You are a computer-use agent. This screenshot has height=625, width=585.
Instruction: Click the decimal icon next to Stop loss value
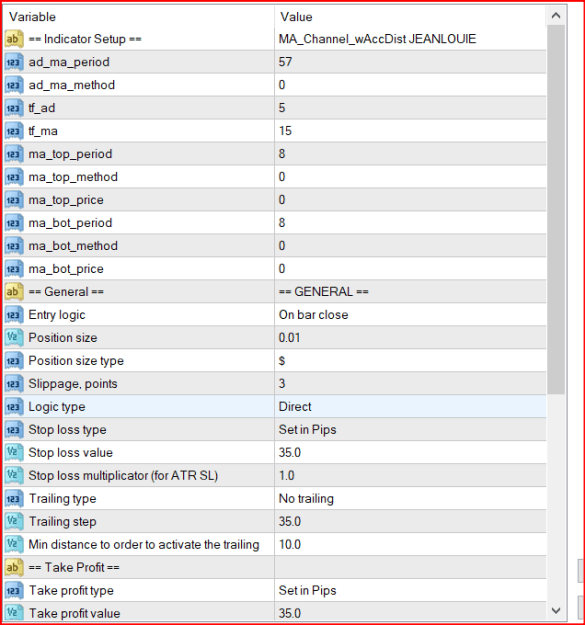[x=13, y=453]
